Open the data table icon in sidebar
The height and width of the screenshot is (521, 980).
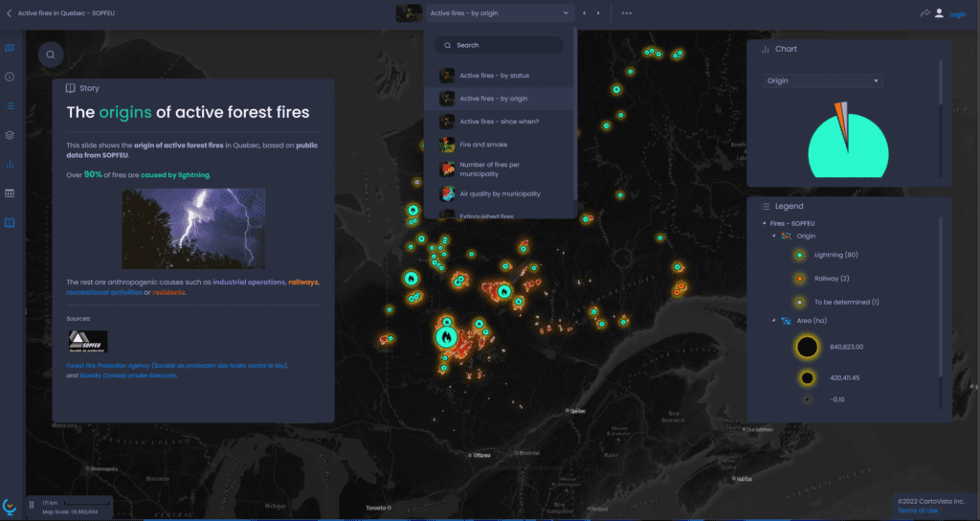[x=10, y=193]
